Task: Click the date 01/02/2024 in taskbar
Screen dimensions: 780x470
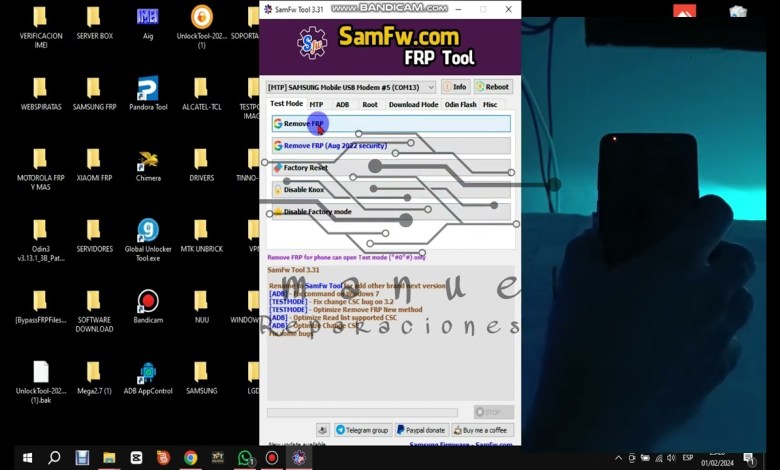Action: (717, 463)
